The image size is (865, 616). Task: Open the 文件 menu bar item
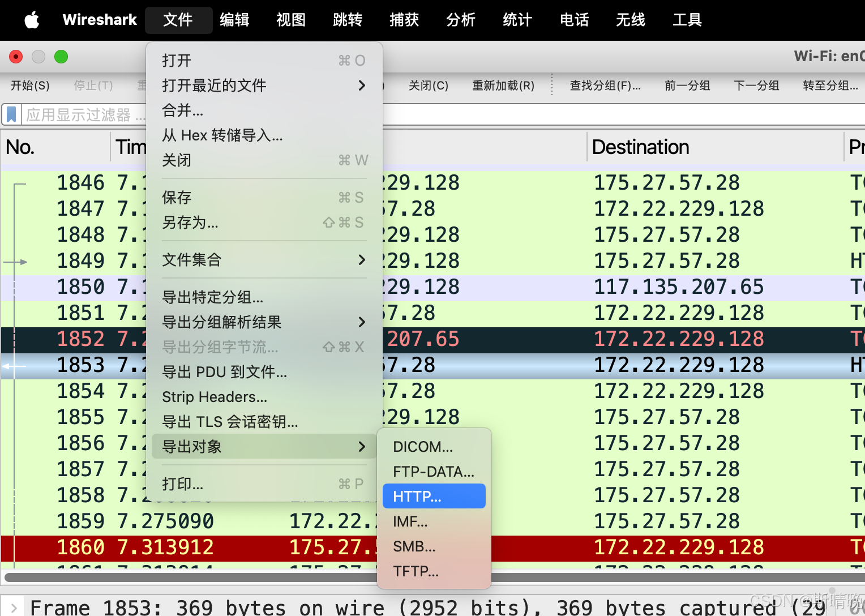178,20
